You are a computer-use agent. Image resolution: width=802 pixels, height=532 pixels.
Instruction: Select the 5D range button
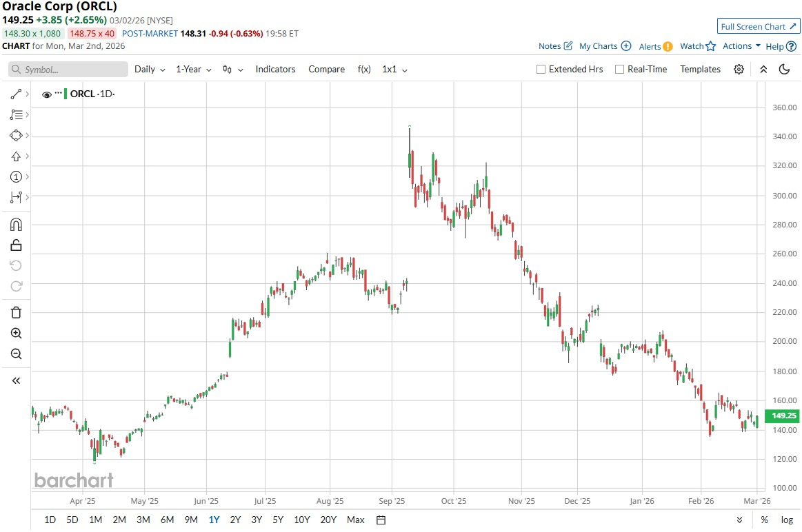(72, 520)
